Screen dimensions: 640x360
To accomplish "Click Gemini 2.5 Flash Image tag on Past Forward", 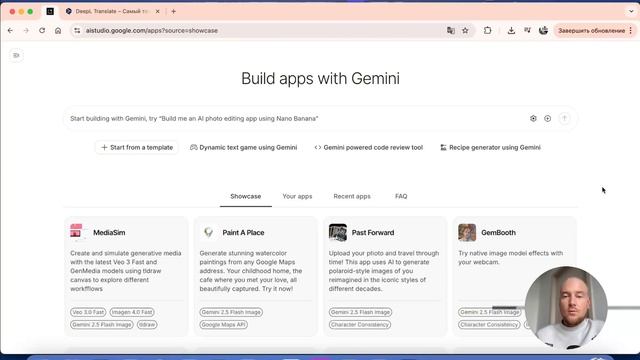I will tap(360, 312).
